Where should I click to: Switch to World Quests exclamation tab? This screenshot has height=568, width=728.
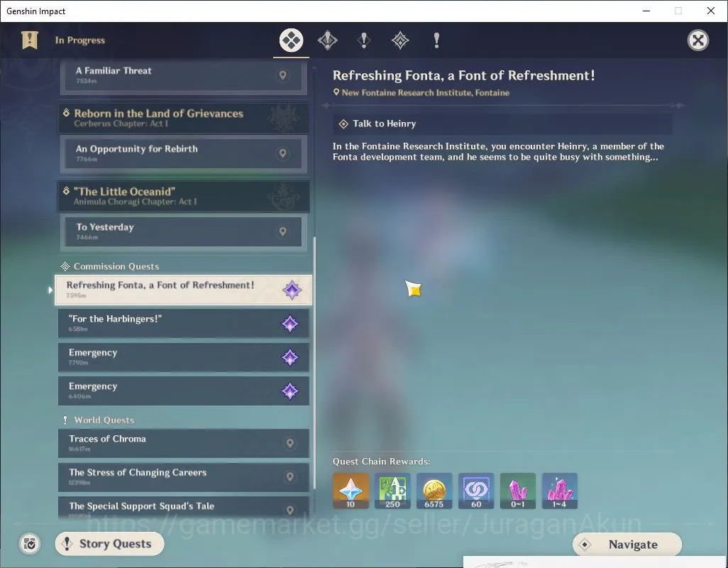point(436,40)
